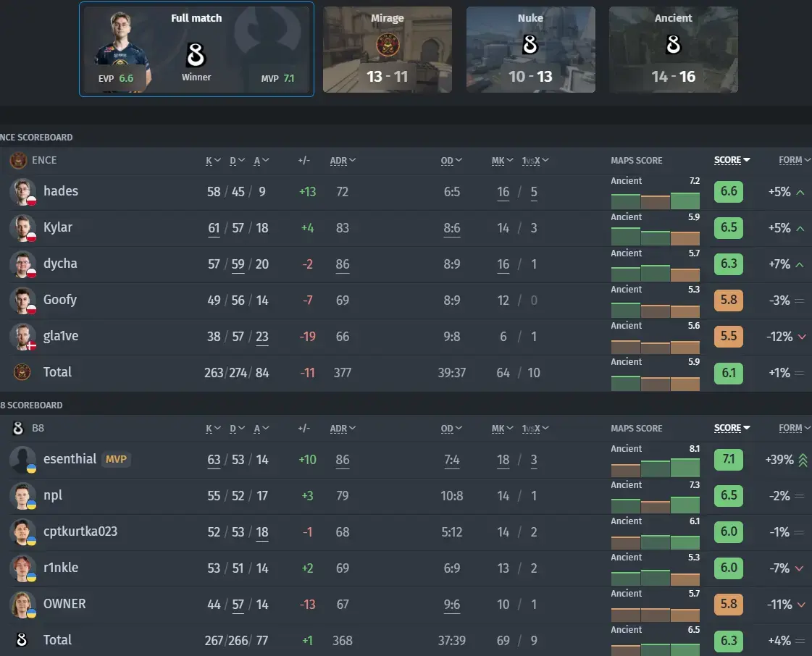Select the Mirage map tab
Image resolution: width=812 pixels, height=656 pixels.
coord(388,50)
